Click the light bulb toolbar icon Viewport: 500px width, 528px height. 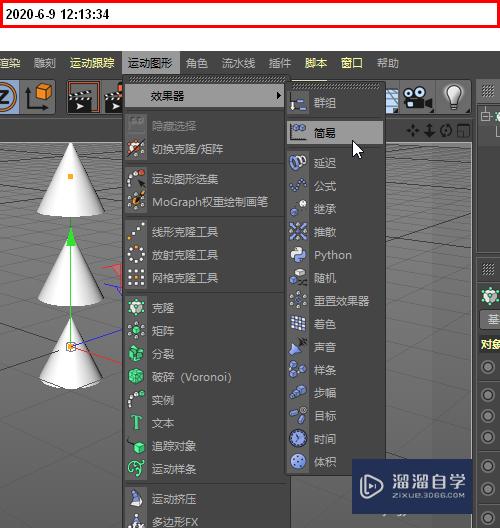click(x=454, y=97)
